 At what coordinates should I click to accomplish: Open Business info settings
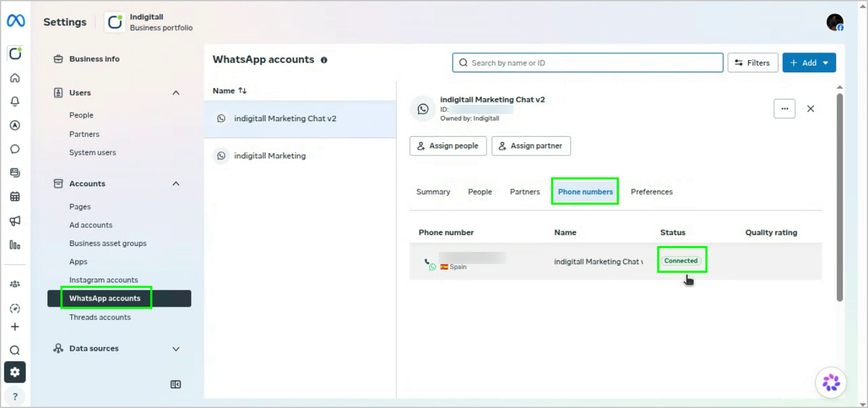(94, 59)
